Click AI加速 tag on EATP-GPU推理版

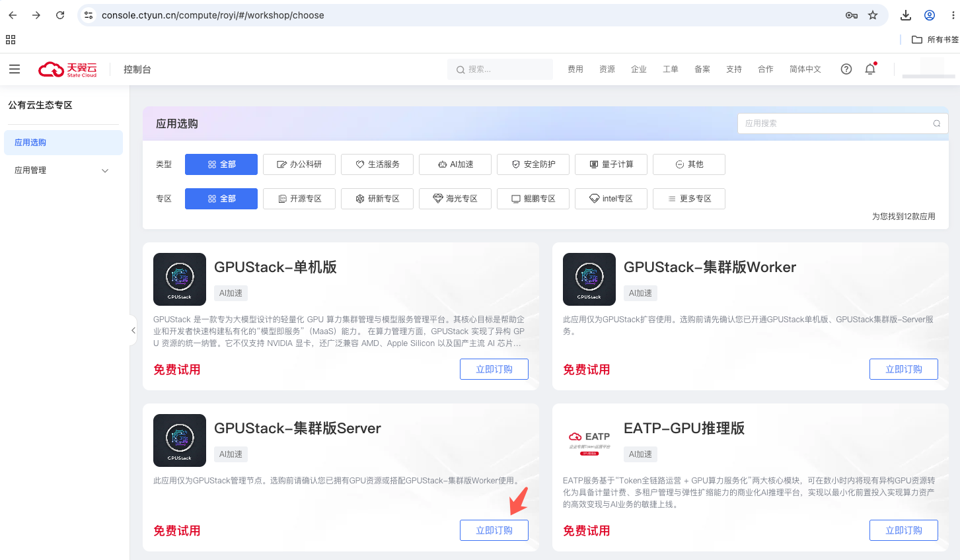click(x=640, y=454)
